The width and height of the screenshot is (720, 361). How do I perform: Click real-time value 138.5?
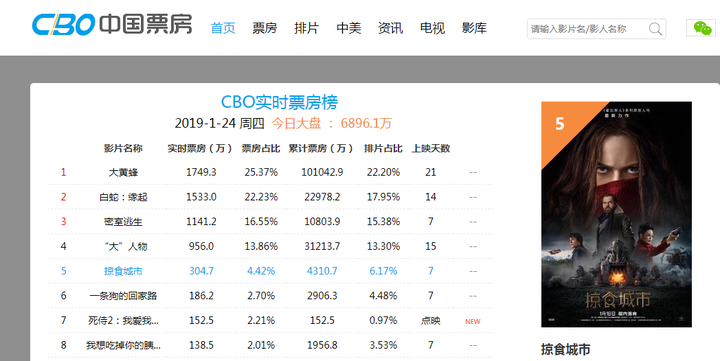coord(201,345)
